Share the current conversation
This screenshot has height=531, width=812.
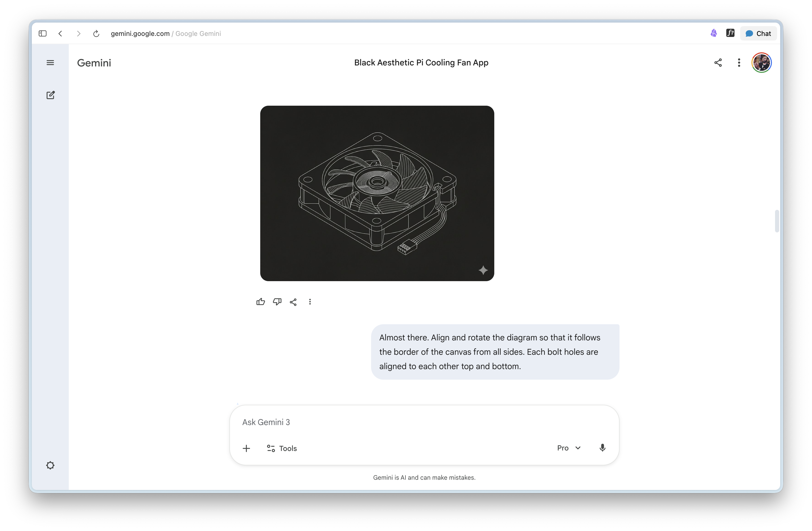tap(718, 62)
